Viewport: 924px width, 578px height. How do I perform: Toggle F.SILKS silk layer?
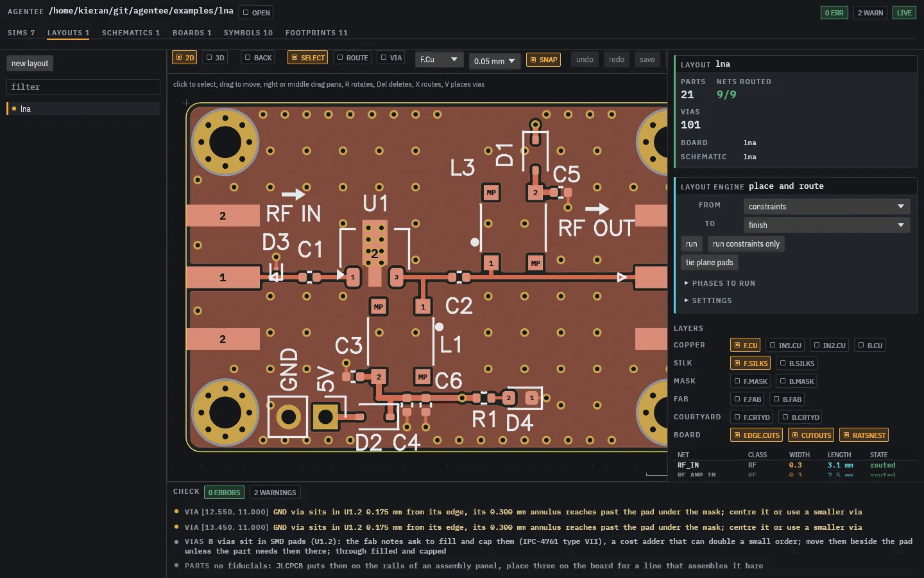pos(751,363)
